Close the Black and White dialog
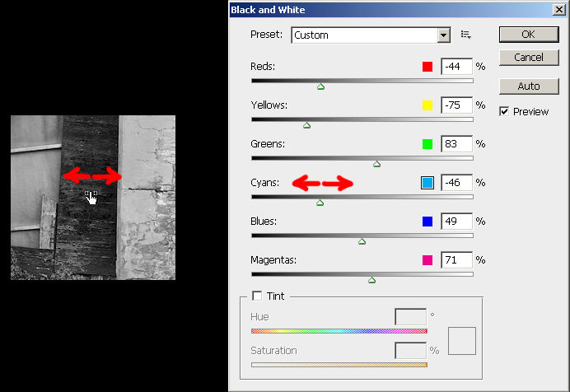This screenshot has width=570, height=392. pos(558,10)
